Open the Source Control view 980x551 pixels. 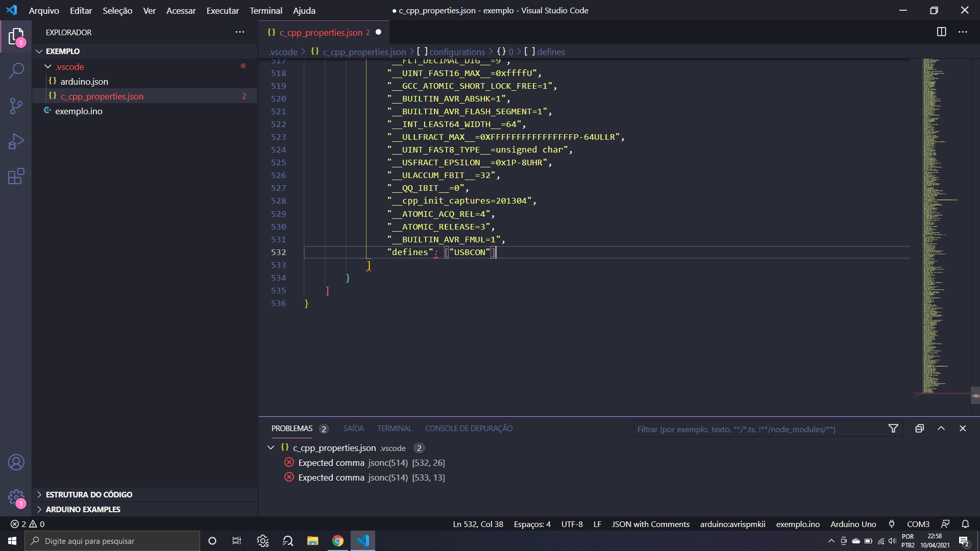(16, 106)
